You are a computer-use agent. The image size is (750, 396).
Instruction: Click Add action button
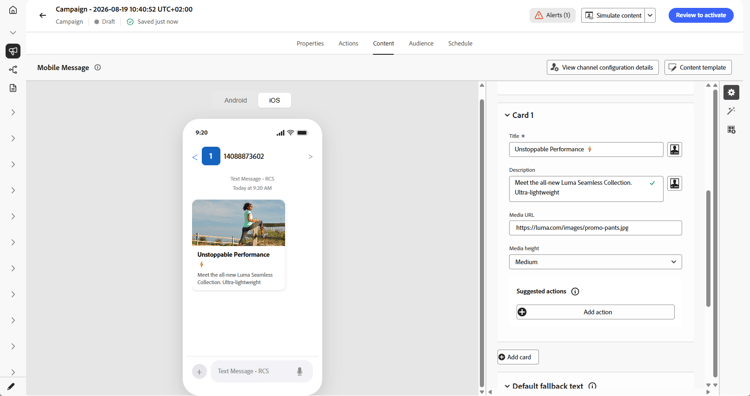(x=595, y=312)
